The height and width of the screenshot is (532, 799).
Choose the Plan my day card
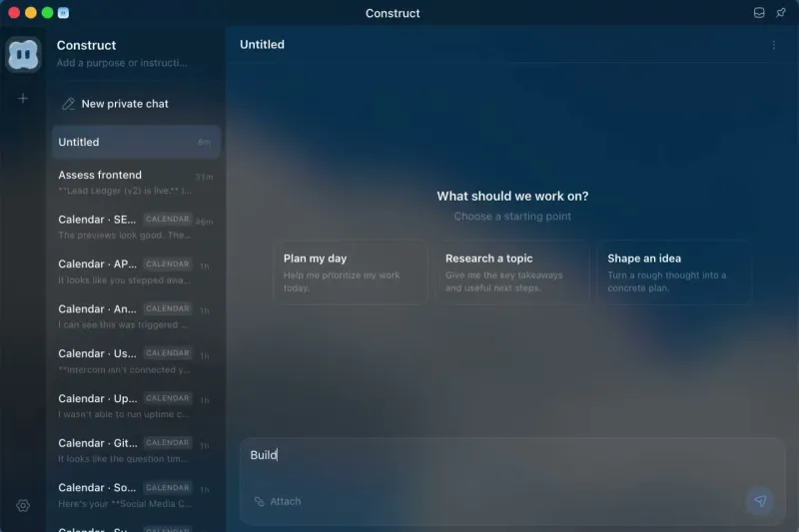pyautogui.click(x=351, y=272)
